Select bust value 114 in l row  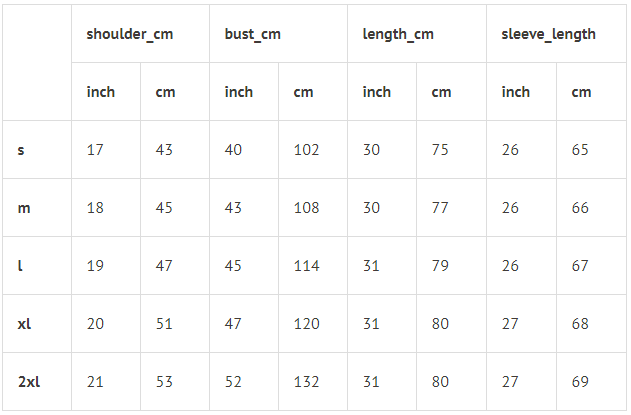click(x=306, y=266)
